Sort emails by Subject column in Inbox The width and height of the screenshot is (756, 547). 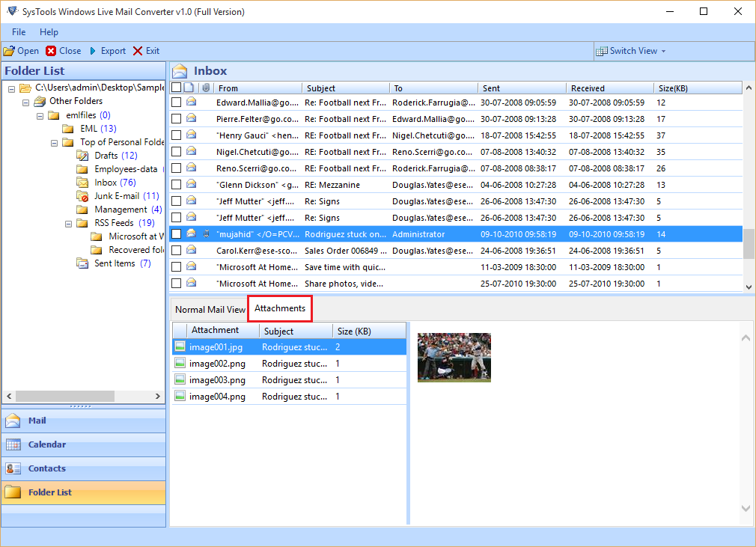click(x=346, y=88)
